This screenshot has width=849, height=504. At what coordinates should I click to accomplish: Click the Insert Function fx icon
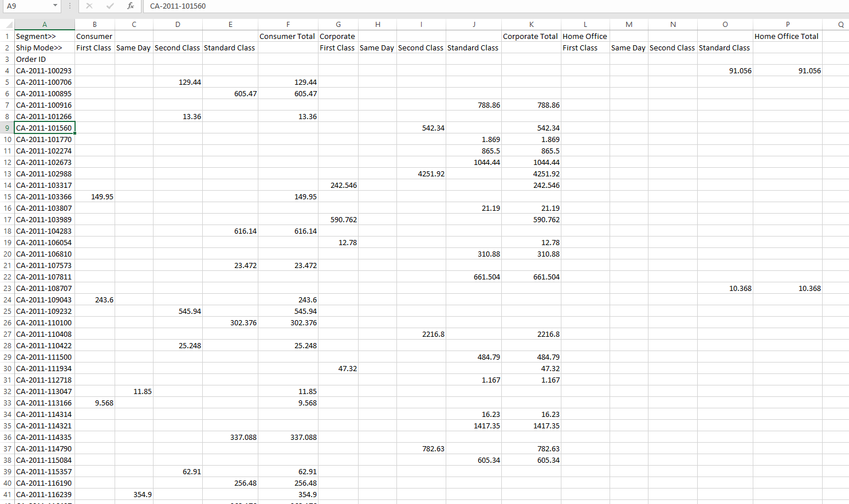click(131, 6)
